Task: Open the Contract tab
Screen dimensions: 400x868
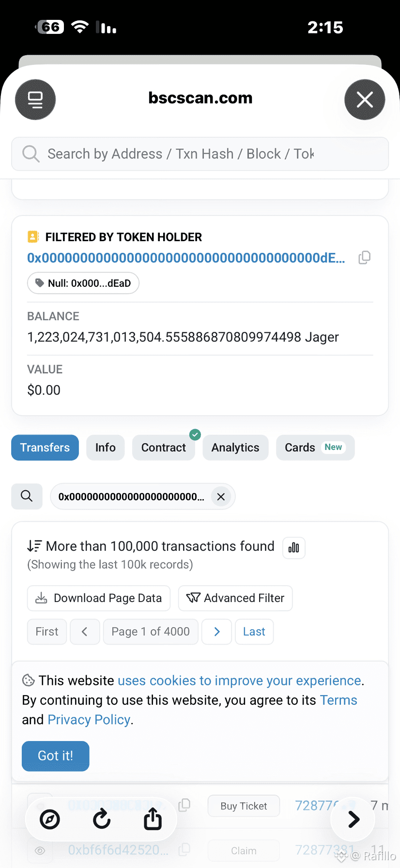Action: pyautogui.click(x=163, y=448)
